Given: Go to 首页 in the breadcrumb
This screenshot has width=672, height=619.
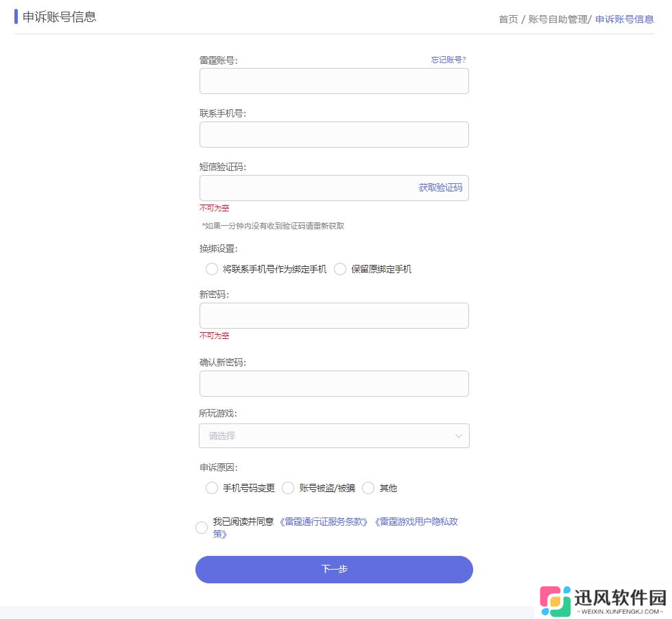Looking at the screenshot, I should (508, 19).
